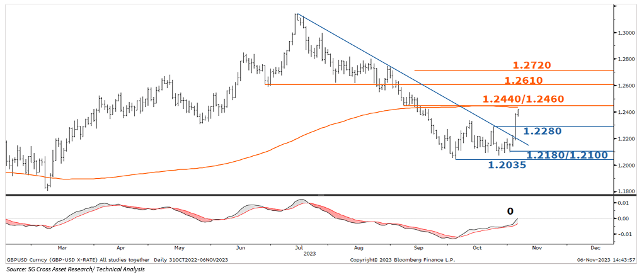The image size is (644, 277).
Task: Click the Nov month label on time axis
Action: (x=536, y=248)
